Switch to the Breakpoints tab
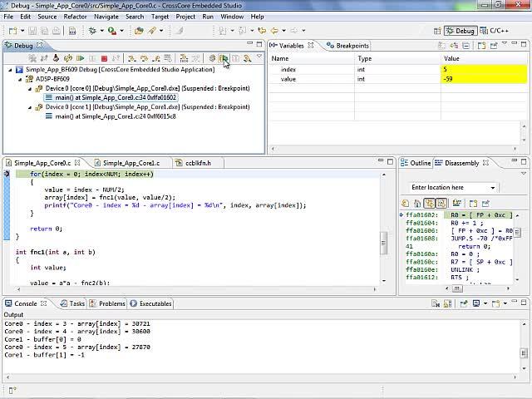Viewport: 532px width, 399px height. pos(348,46)
